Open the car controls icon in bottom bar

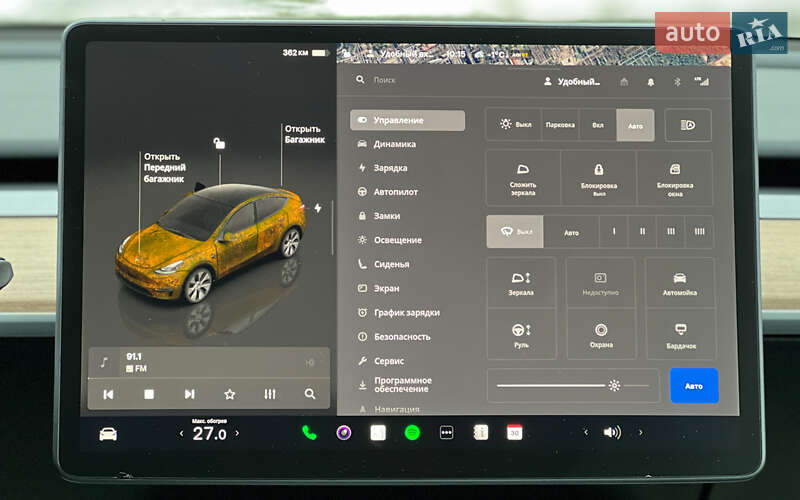pyautogui.click(x=108, y=434)
